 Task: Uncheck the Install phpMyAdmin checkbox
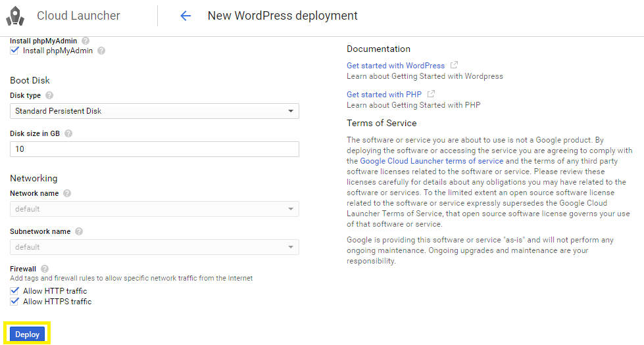coord(14,51)
